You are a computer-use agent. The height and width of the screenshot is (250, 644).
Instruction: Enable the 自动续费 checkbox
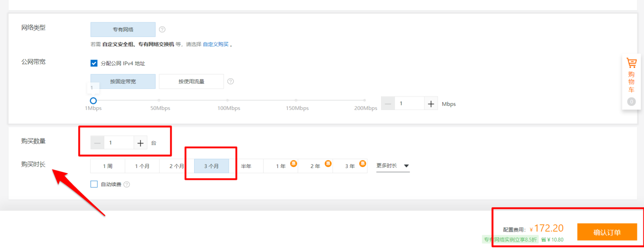click(x=94, y=184)
